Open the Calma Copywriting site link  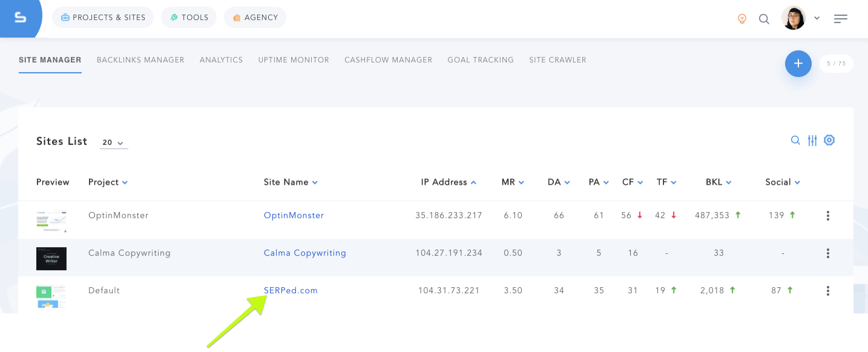point(305,253)
